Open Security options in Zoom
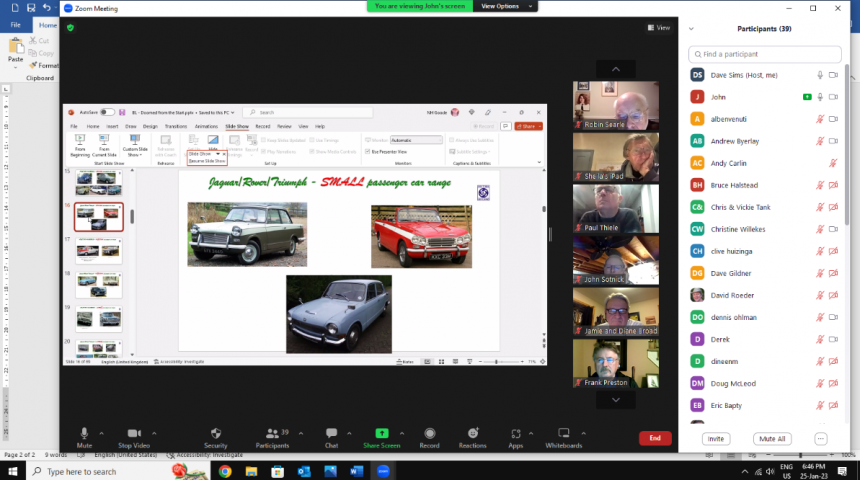 [x=216, y=438]
